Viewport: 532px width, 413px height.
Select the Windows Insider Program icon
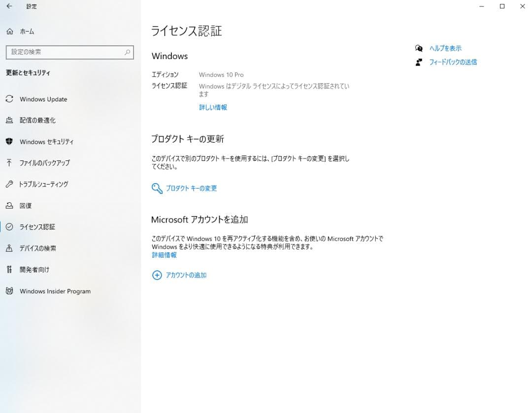pyautogui.click(x=9, y=291)
